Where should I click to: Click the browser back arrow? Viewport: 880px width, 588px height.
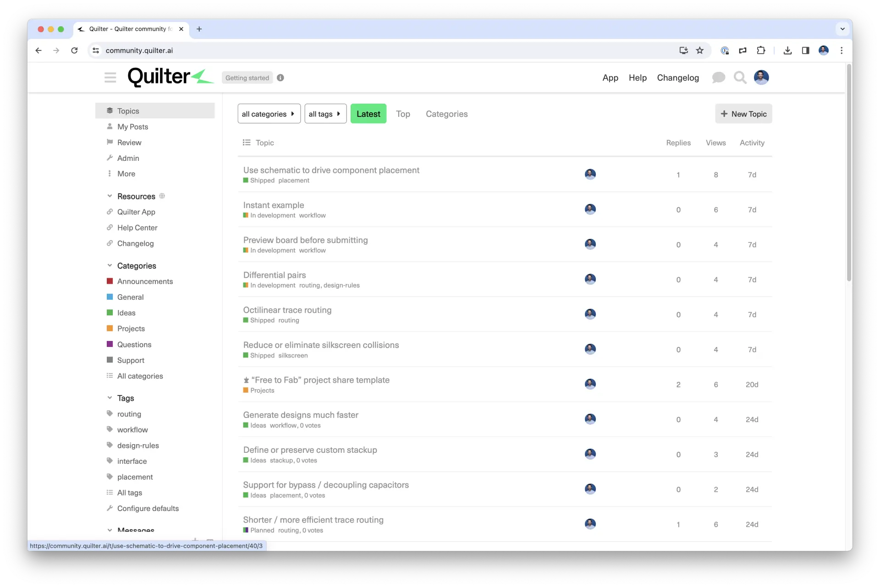point(38,50)
